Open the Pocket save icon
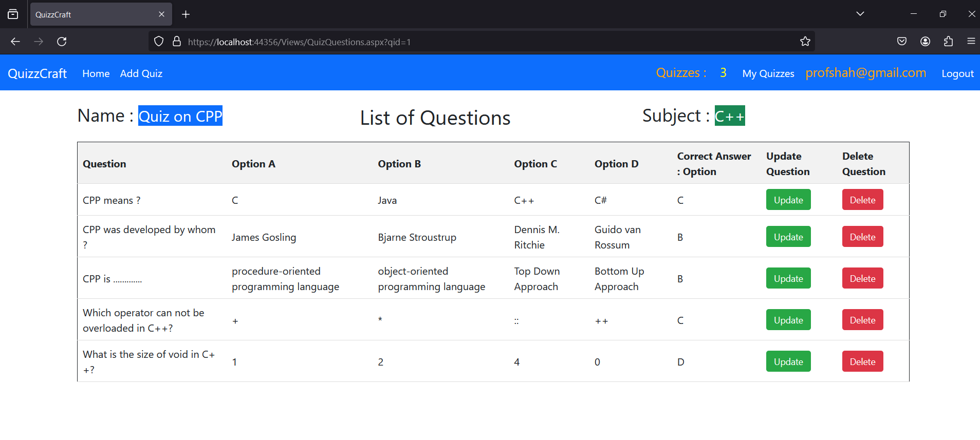980x440 pixels. pyautogui.click(x=901, y=42)
